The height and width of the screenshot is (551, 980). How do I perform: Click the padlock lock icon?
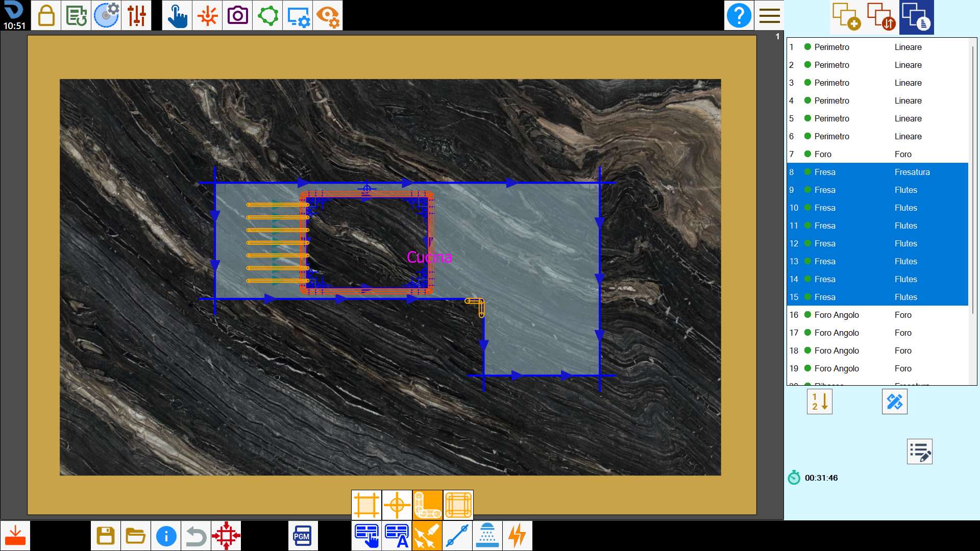coord(46,15)
